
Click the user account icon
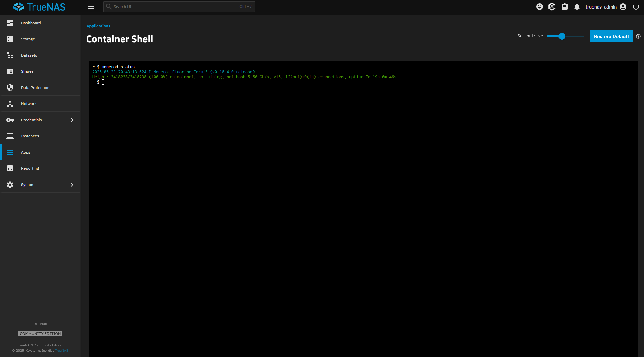pos(623,6)
